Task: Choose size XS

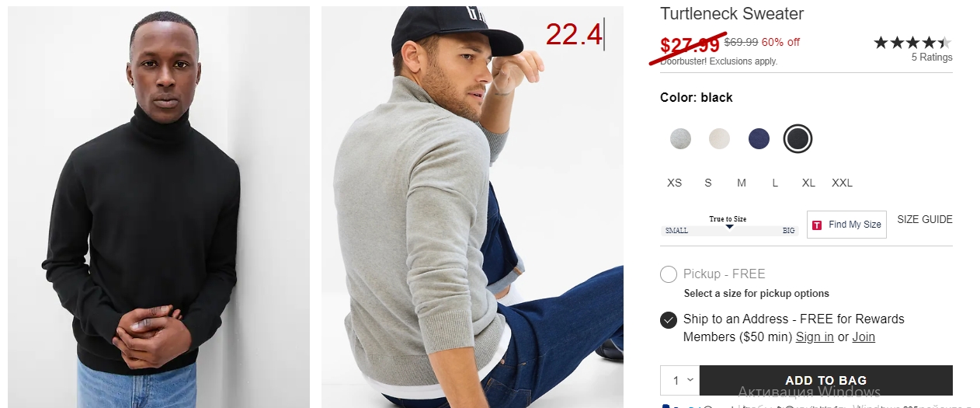Action: point(674,183)
